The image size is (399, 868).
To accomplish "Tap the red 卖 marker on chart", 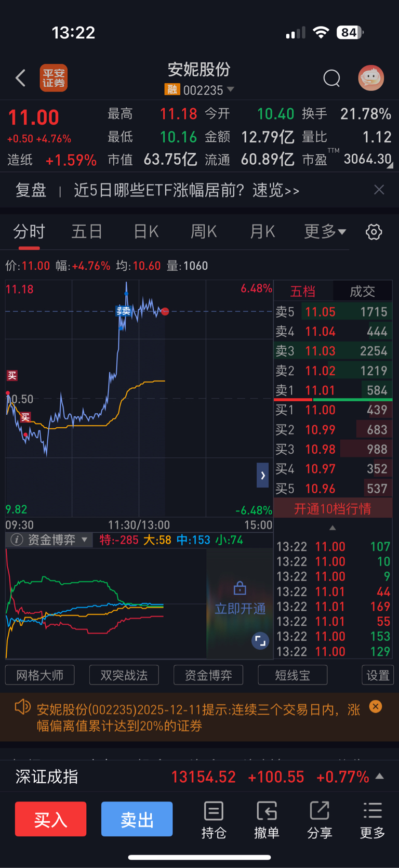I will tap(123, 311).
